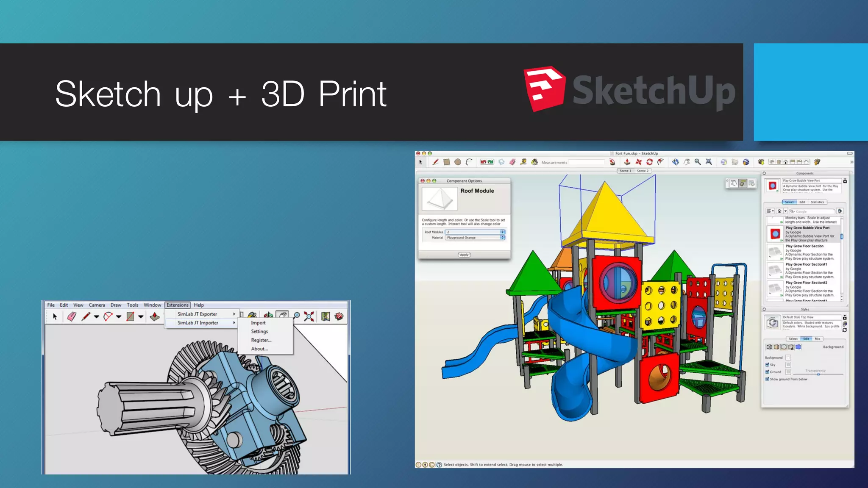868x488 pixels.
Task: Uncheck Show ground from below
Action: [767, 379]
